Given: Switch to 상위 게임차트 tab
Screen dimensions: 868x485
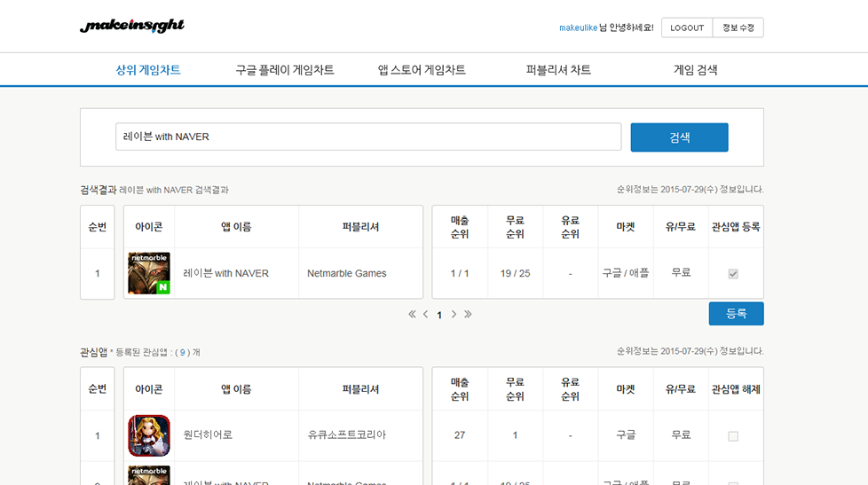Looking at the screenshot, I should pos(148,70).
